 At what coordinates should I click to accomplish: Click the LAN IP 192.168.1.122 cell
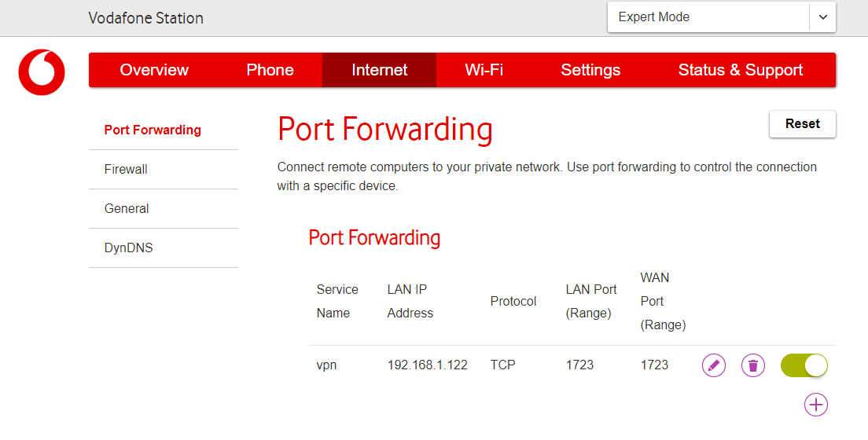[427, 365]
